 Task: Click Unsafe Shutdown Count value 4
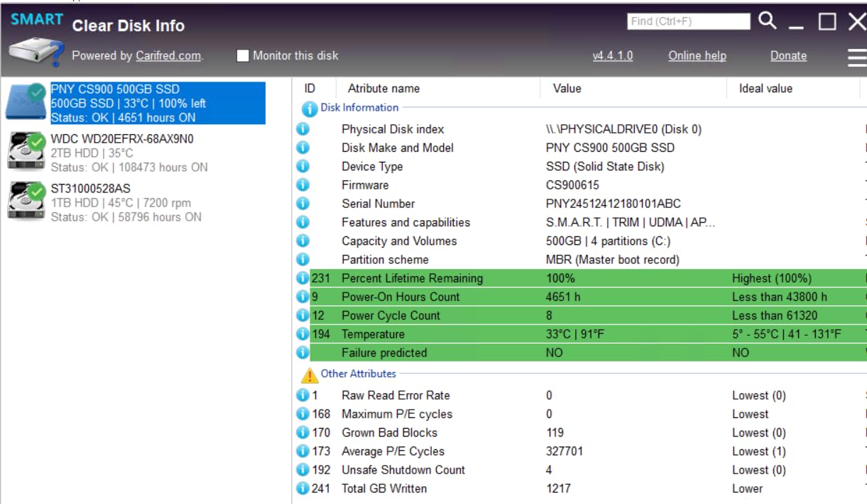coord(549,470)
